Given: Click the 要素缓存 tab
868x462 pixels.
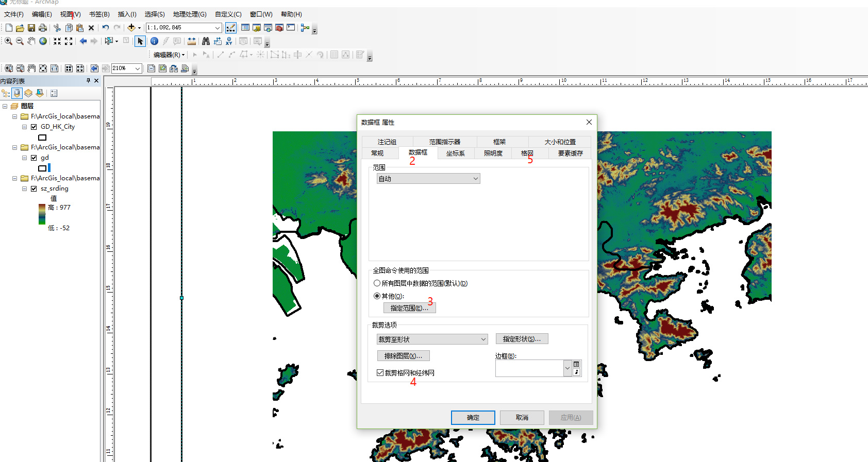Looking at the screenshot, I should click(571, 153).
